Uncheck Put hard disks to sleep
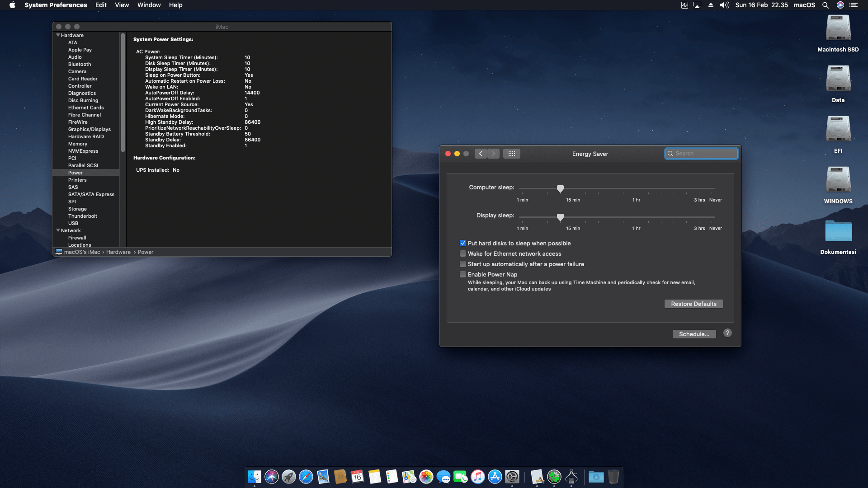The image size is (868, 488). pos(463,243)
